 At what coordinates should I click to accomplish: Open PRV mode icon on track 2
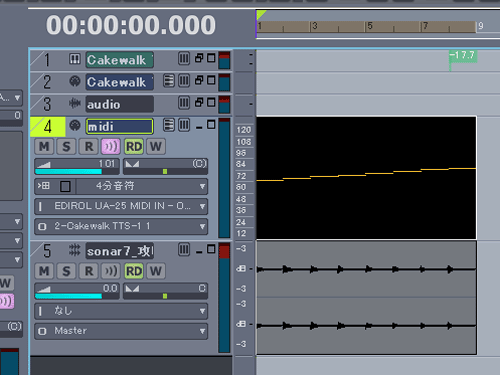click(x=169, y=81)
